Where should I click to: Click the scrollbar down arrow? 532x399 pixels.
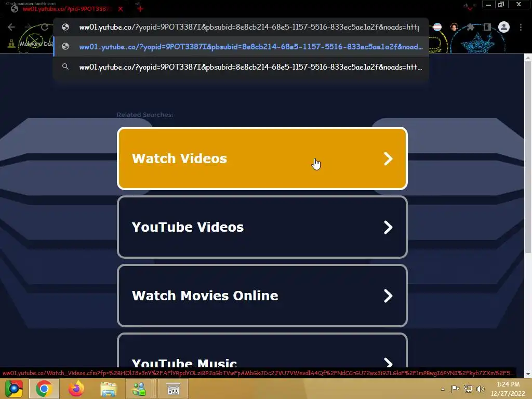click(528, 374)
